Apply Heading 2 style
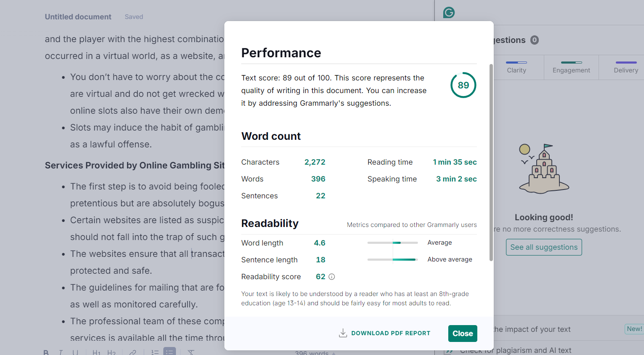Image resolution: width=644 pixels, height=355 pixels. point(111,352)
